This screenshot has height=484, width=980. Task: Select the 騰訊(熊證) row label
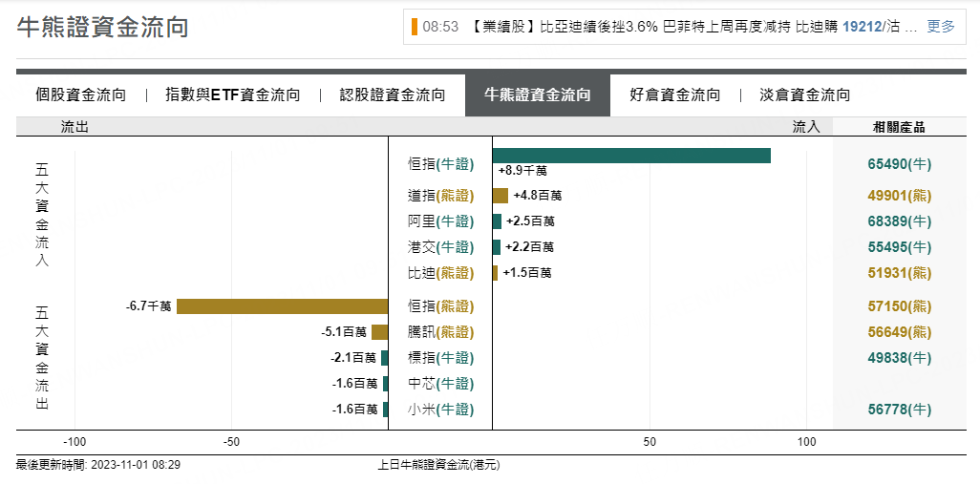[440, 332]
